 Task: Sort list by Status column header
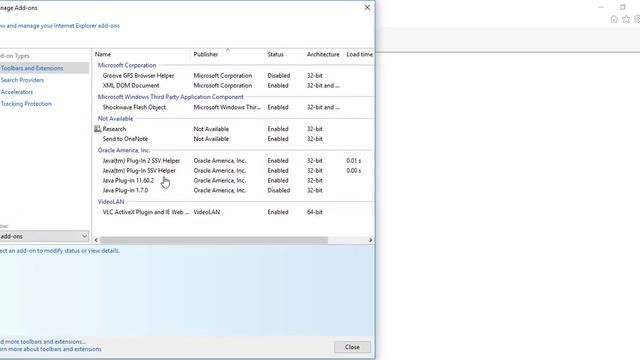click(276, 54)
